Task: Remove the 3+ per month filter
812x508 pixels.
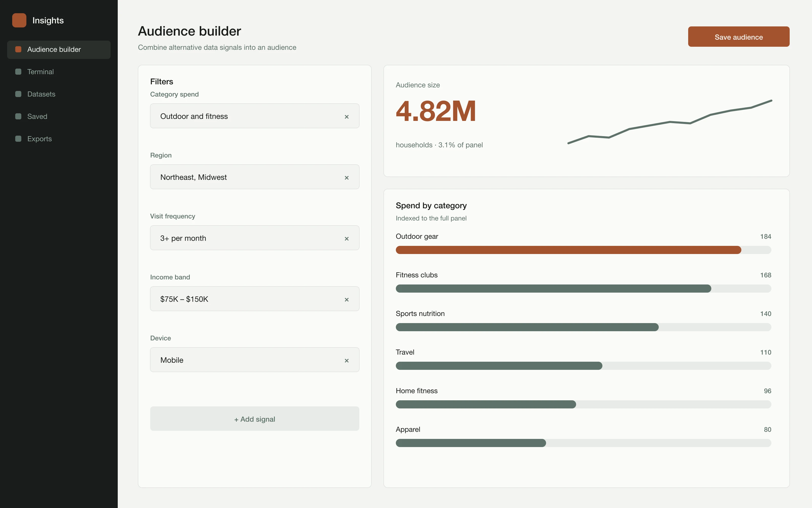Action: pos(347,239)
